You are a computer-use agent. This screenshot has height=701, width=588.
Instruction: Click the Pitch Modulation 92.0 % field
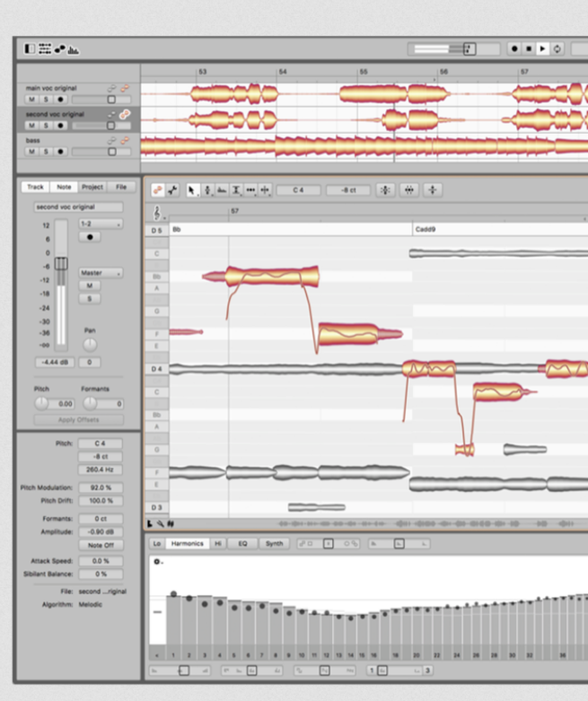tap(101, 487)
